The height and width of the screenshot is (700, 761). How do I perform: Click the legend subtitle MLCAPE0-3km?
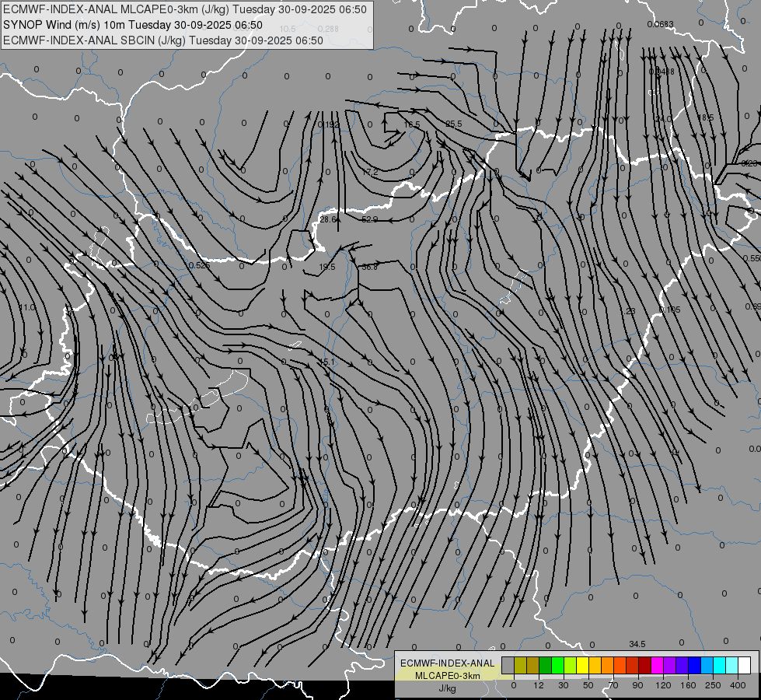point(447,676)
